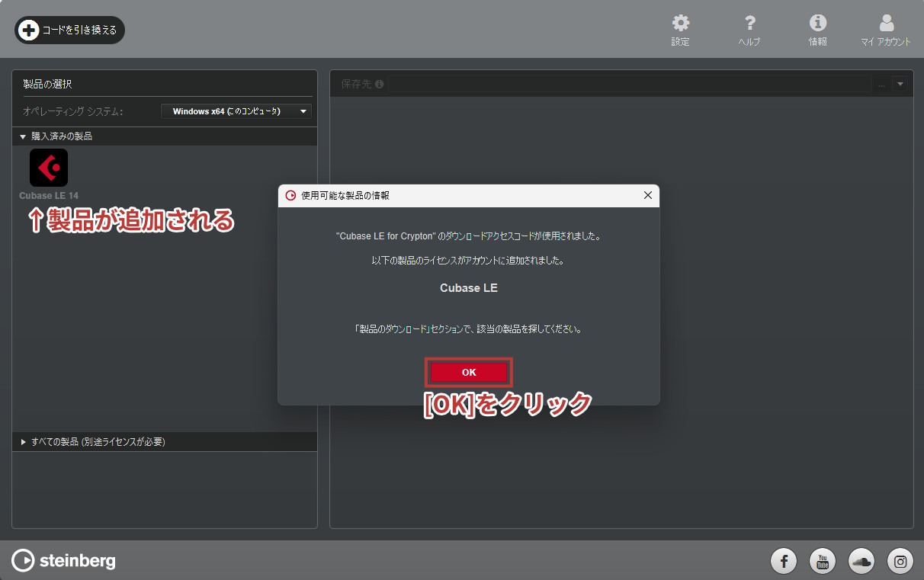
Task: Click the dialog line mentioning Cubase LE for Crypton
Action: click(469, 236)
